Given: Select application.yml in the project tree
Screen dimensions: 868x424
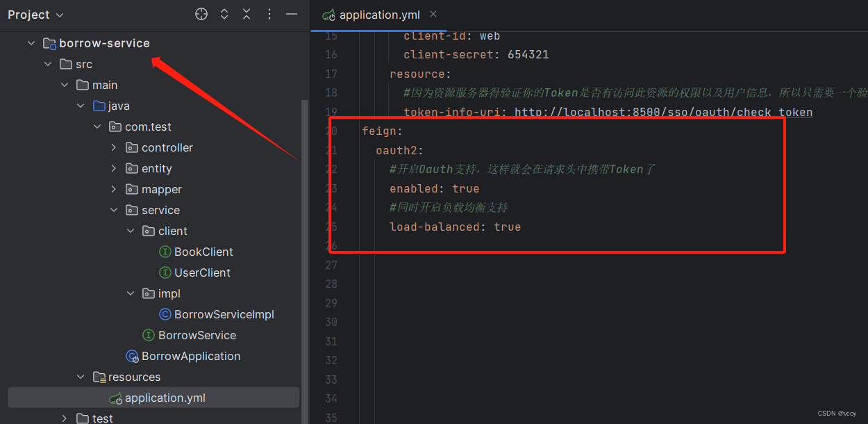Looking at the screenshot, I should click(165, 398).
